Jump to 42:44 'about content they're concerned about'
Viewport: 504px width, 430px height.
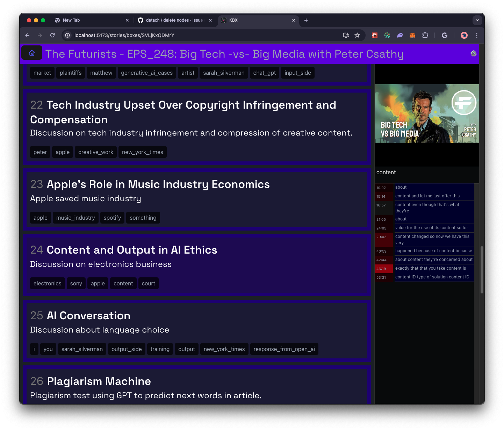(424, 260)
